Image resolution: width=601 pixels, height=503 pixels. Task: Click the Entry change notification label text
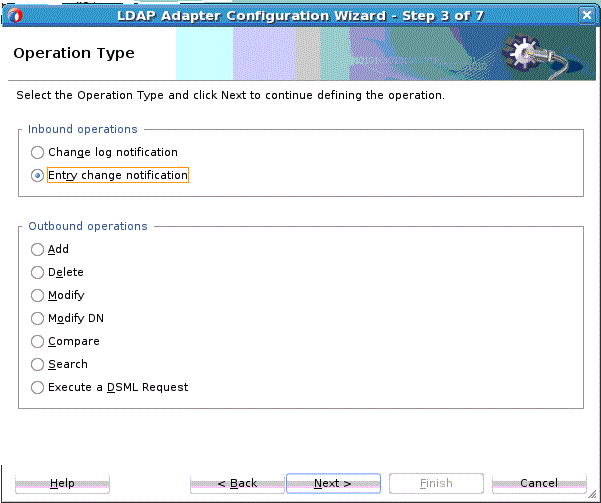click(118, 175)
